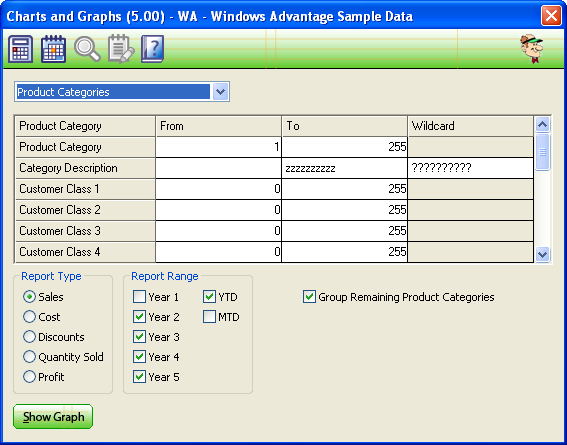Close the Charts and Graphs window
567x445 pixels.
551,16
